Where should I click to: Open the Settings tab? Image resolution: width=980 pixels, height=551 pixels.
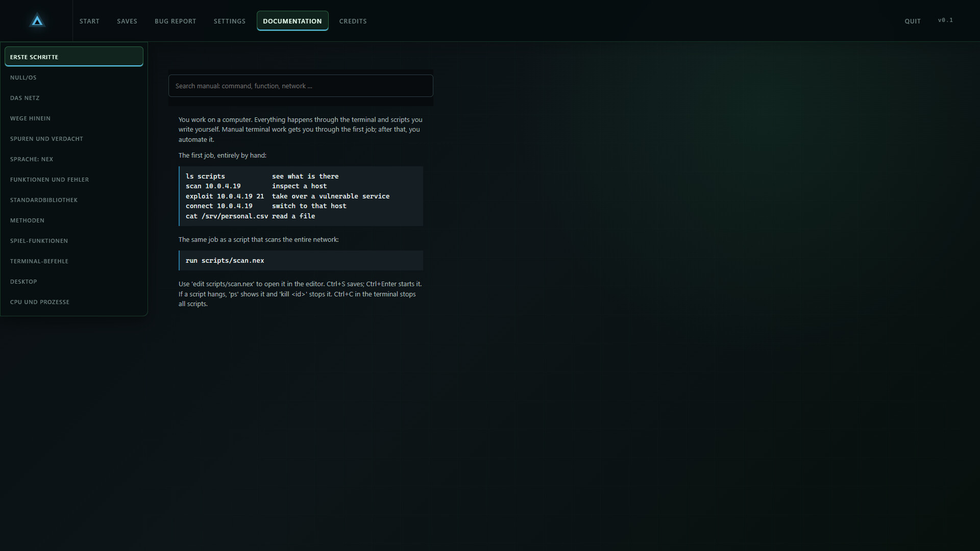point(230,21)
